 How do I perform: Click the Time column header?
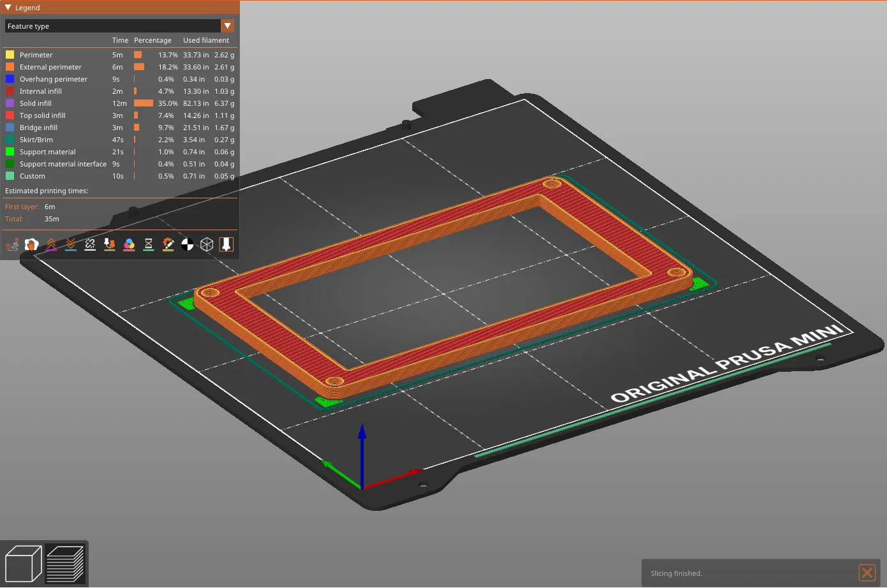[121, 40]
